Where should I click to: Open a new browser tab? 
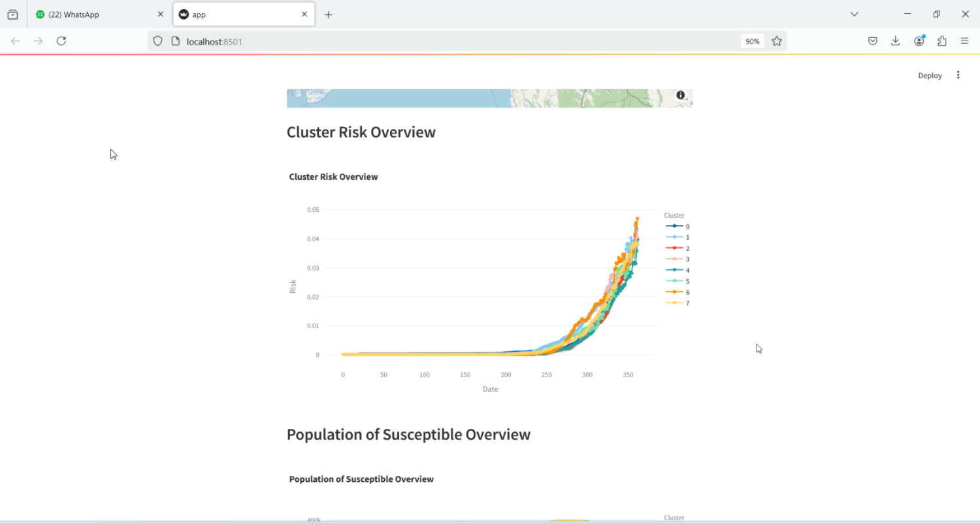click(329, 14)
